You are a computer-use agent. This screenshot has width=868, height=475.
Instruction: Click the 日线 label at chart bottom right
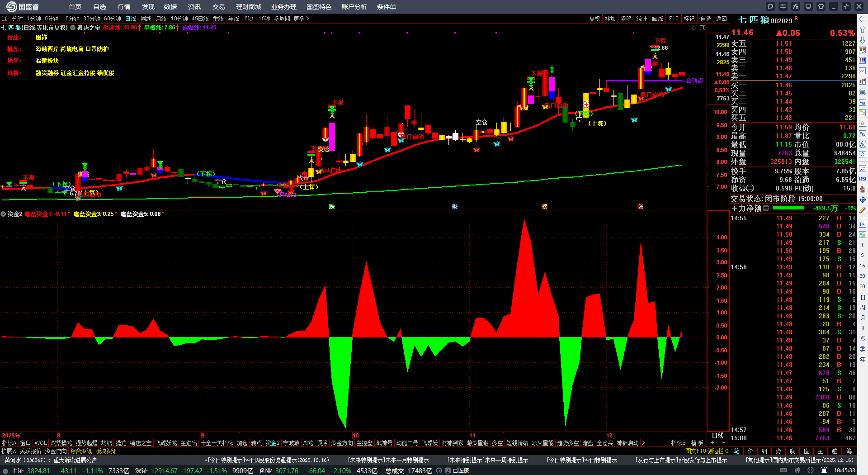(718, 436)
